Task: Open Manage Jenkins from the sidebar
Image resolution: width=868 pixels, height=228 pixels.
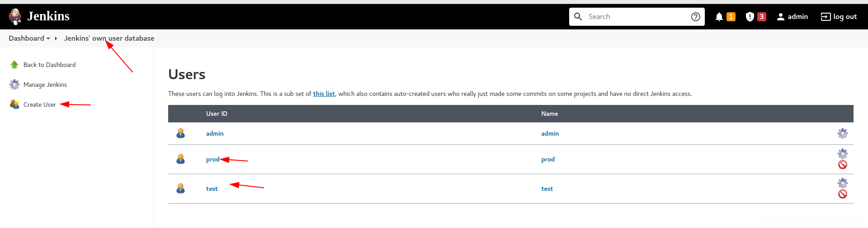Action: [x=45, y=85]
